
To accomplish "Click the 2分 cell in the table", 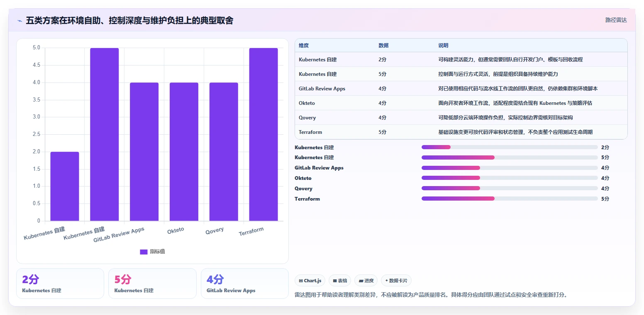I will pos(382,60).
